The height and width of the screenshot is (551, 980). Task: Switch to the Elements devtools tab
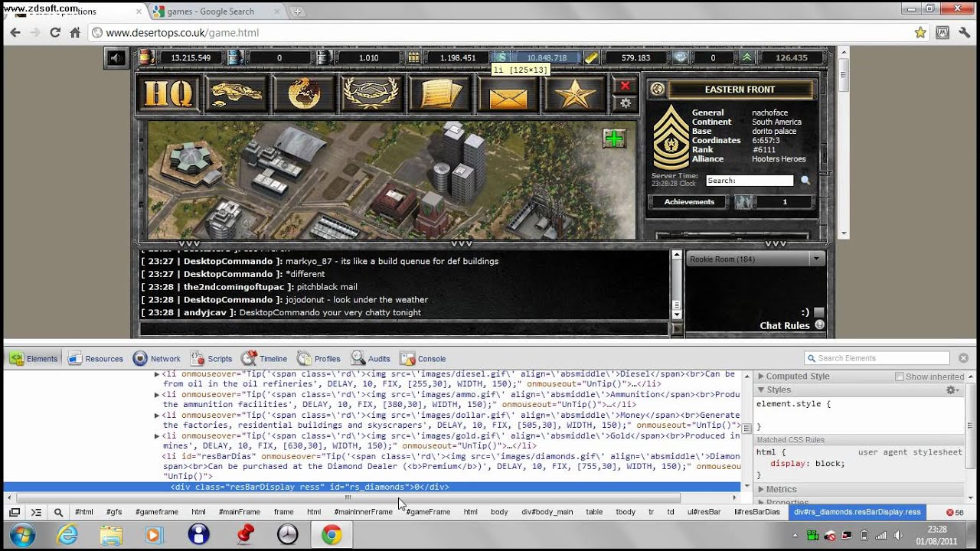34,358
